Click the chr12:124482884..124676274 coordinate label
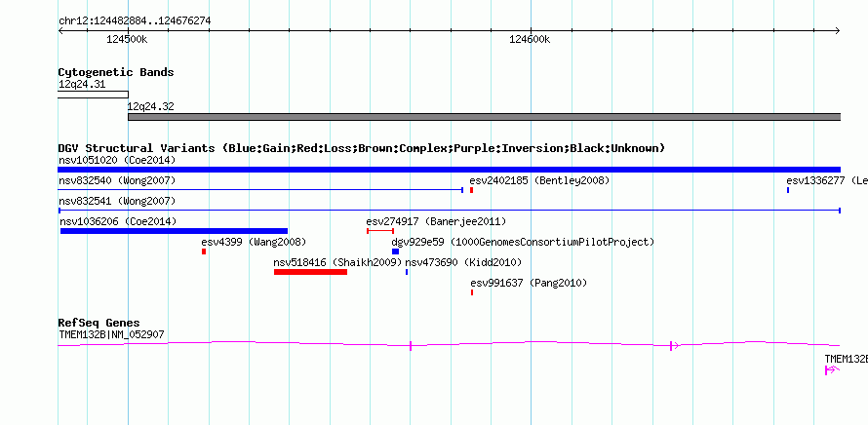Screen dimensions: 868x425 pyautogui.click(x=135, y=21)
